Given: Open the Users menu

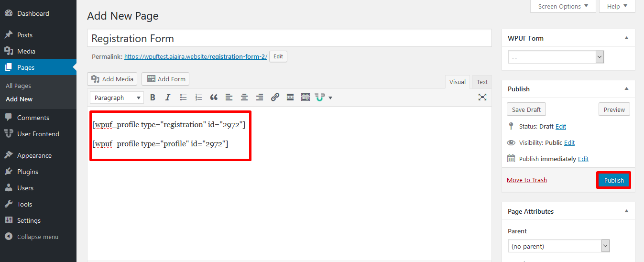Looking at the screenshot, I should click(38, 188).
